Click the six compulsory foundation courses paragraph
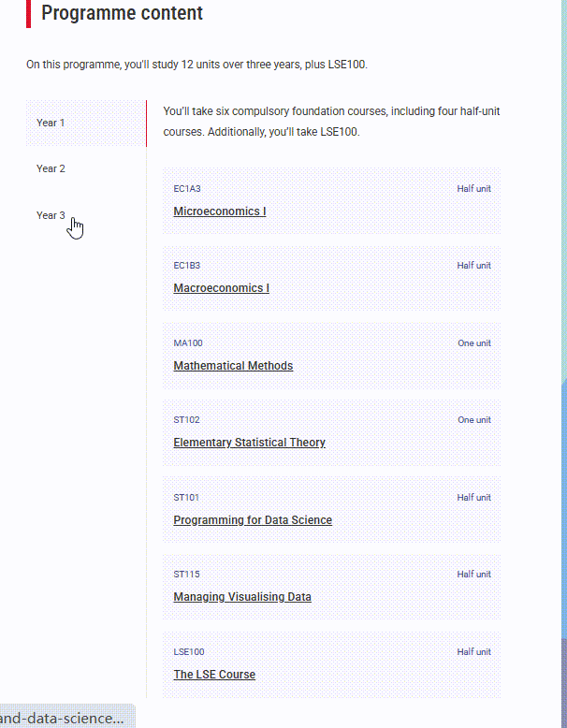The image size is (567, 728). point(331,122)
